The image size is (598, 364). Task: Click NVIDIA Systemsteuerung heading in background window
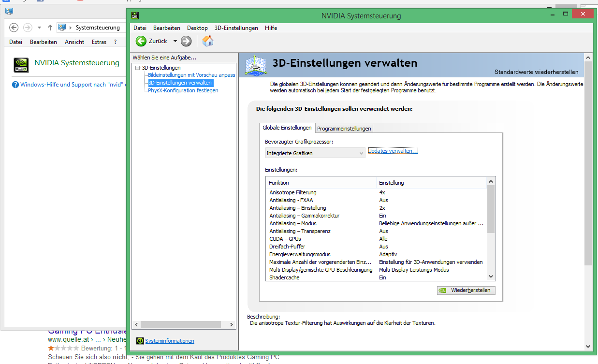point(77,63)
